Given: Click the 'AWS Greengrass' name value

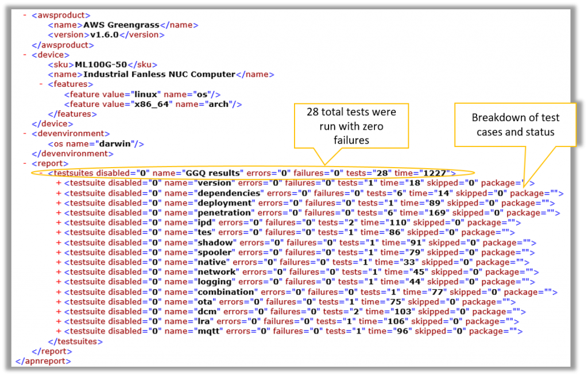Looking at the screenshot, I should [121, 25].
